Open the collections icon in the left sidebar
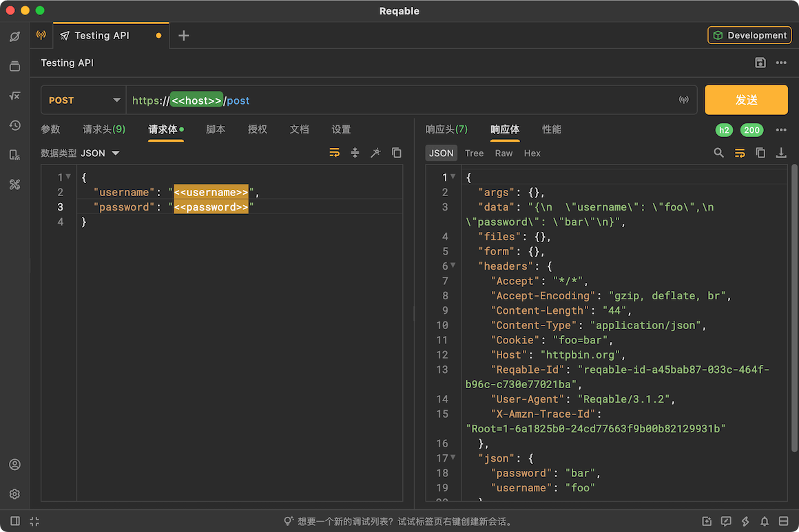 [x=14, y=66]
